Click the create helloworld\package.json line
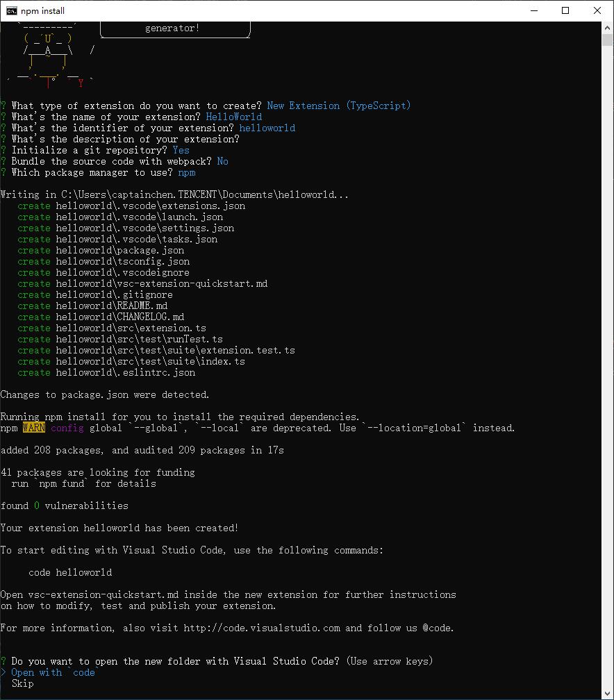The image size is (614, 700). (101, 251)
